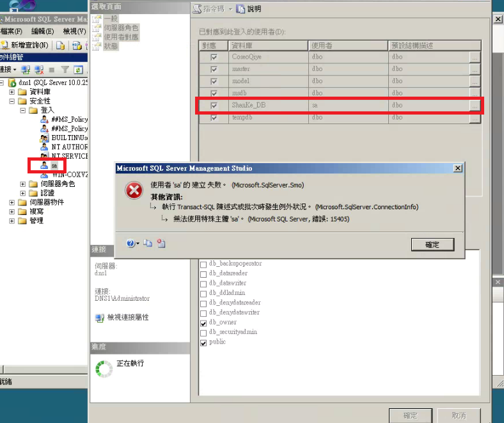Screen dimensions: 504x423
Task: Toggle mapping checkbox for ShanKe_DB
Action: click(x=214, y=106)
